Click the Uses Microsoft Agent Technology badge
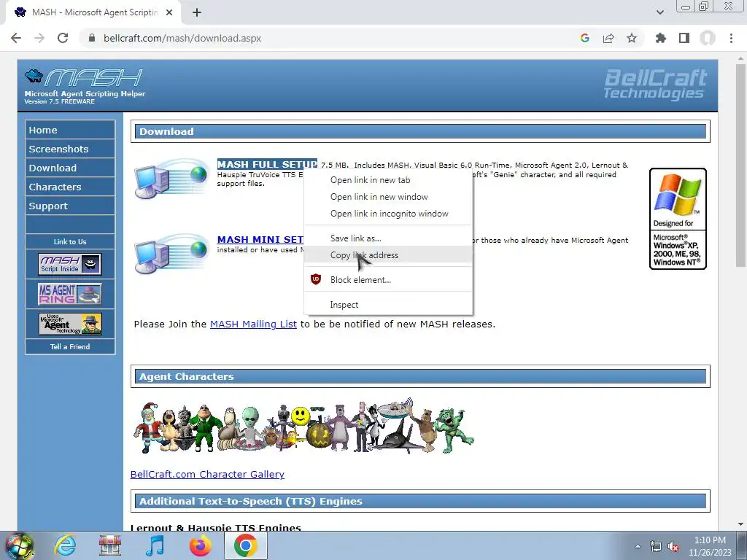Viewport: 747px width, 560px height. click(70, 324)
